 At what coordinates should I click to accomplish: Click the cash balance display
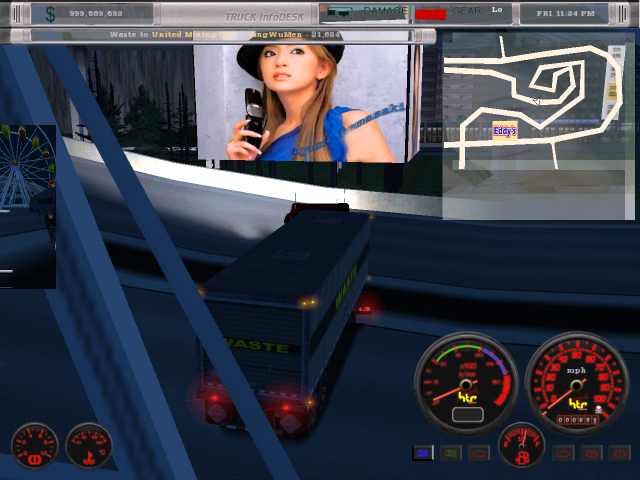click(97, 14)
